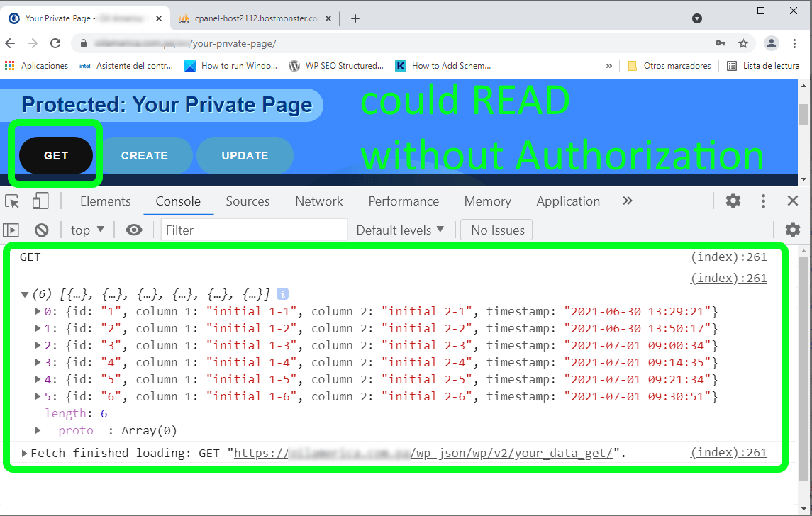Screen dimensions: 812x516
Task: Open DevTools settings gear
Action: point(733,201)
